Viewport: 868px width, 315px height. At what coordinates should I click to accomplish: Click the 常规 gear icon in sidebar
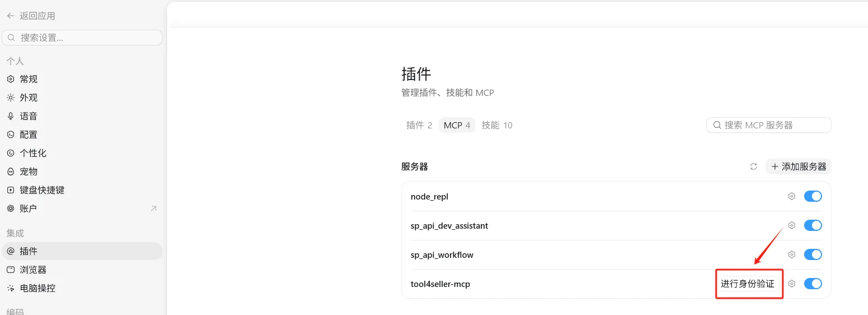point(11,79)
